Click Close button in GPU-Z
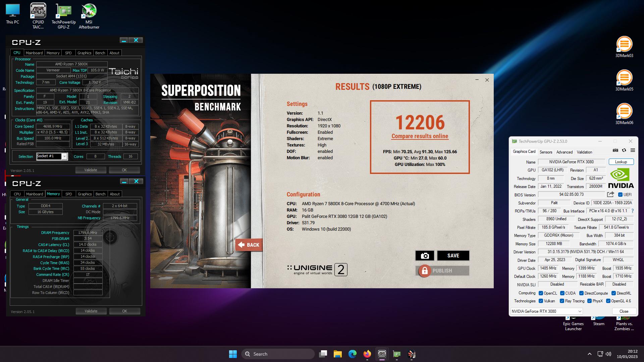The height and width of the screenshot is (362, 644). click(x=624, y=311)
